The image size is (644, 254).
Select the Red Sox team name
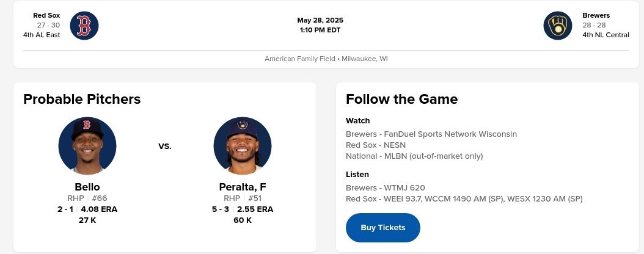coord(46,15)
